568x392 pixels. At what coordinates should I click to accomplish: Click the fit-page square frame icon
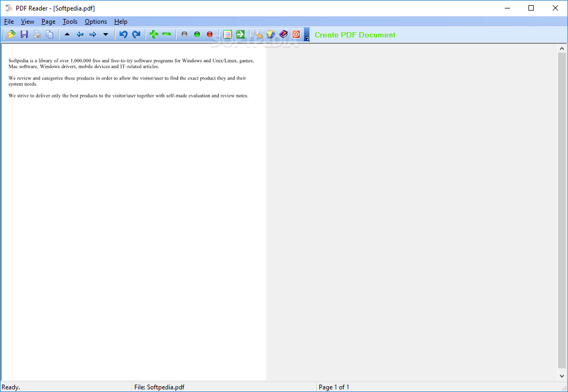point(228,34)
